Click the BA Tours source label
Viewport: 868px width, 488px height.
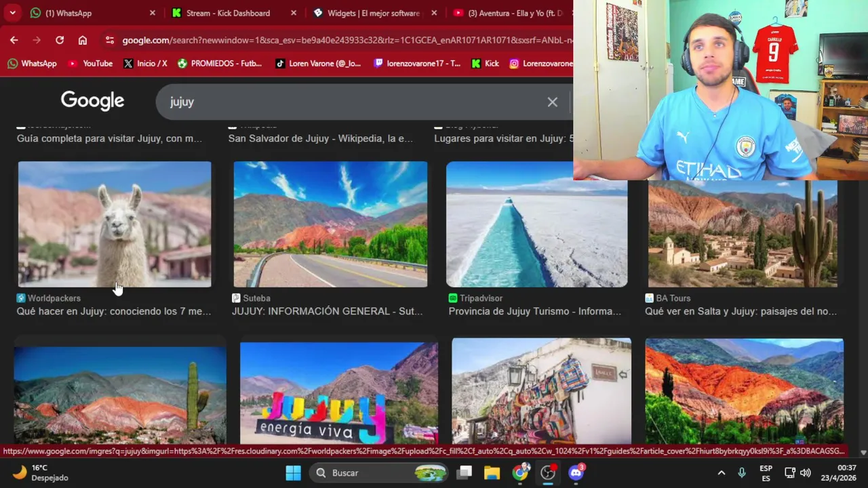668,298
